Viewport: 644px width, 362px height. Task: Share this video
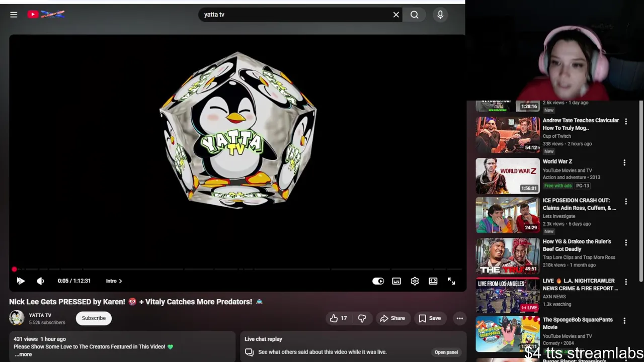392,318
